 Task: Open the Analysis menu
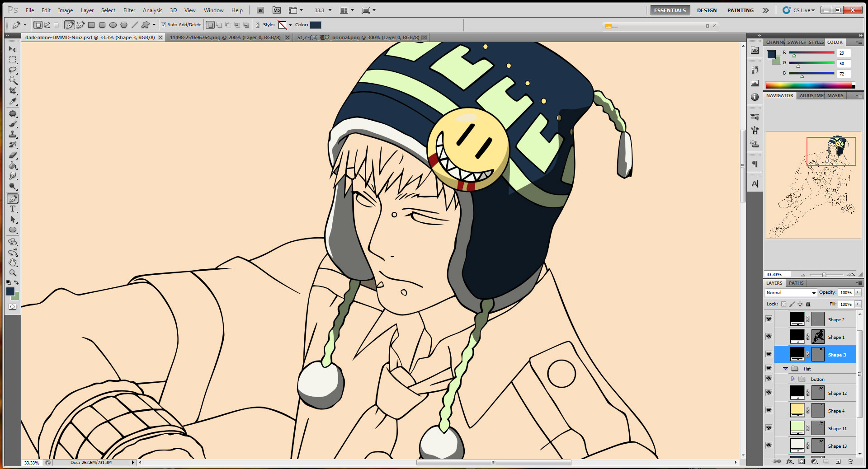pyautogui.click(x=152, y=10)
